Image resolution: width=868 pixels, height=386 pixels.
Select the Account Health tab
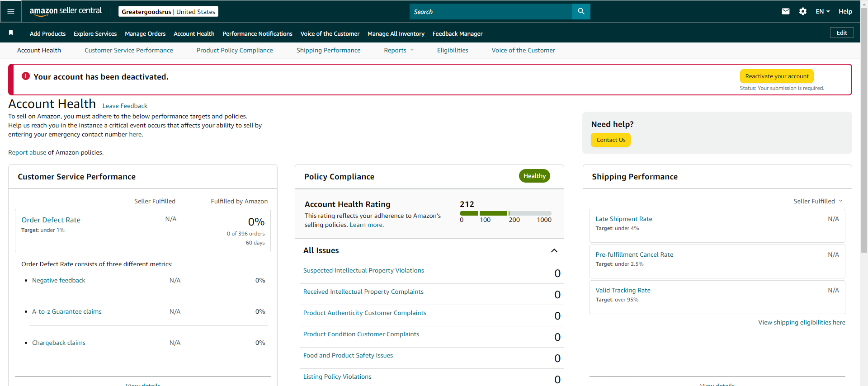click(x=39, y=50)
